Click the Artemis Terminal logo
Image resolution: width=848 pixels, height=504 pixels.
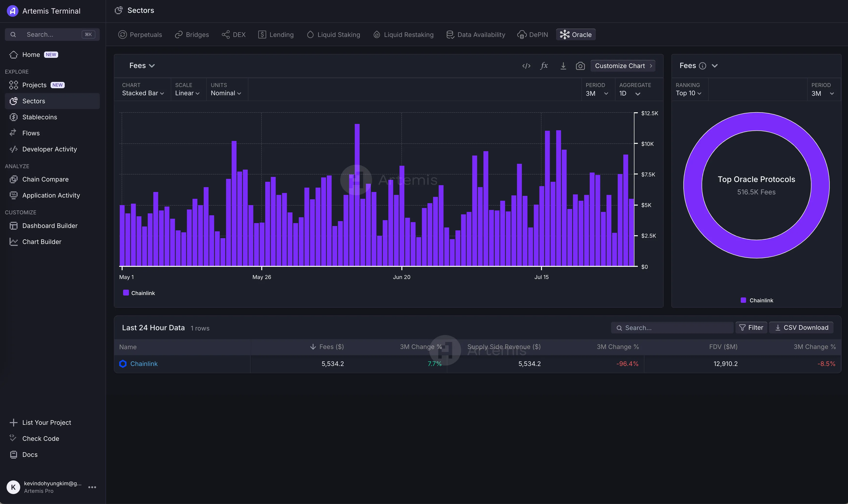[x=13, y=11]
